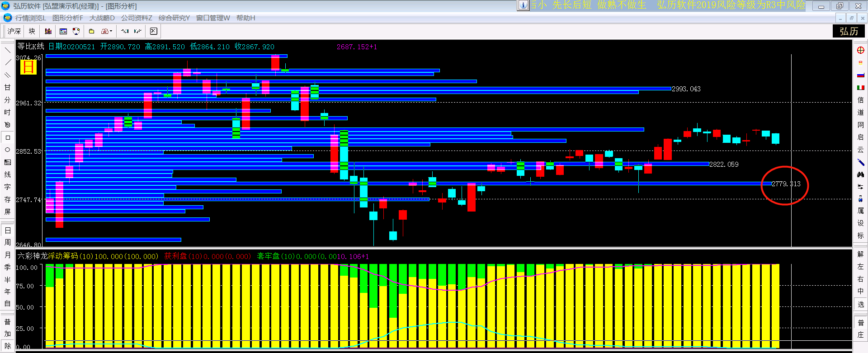The width and height of the screenshot is (868, 353).
Task: Click the 弘历 brand button
Action: tap(849, 31)
